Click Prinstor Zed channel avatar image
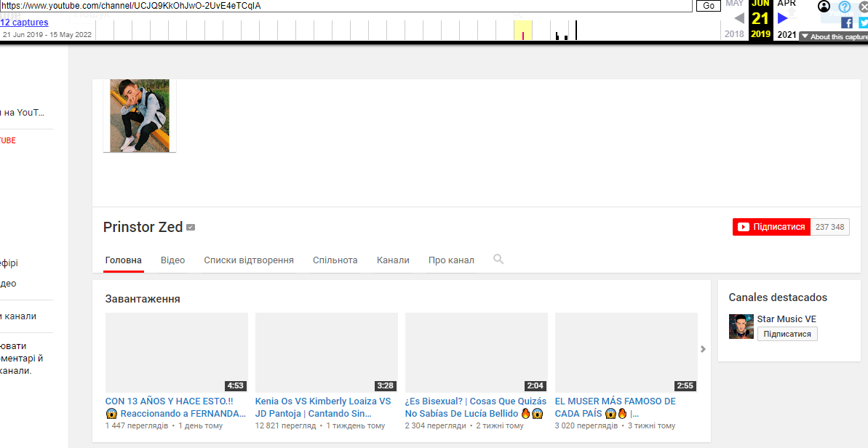 140,116
